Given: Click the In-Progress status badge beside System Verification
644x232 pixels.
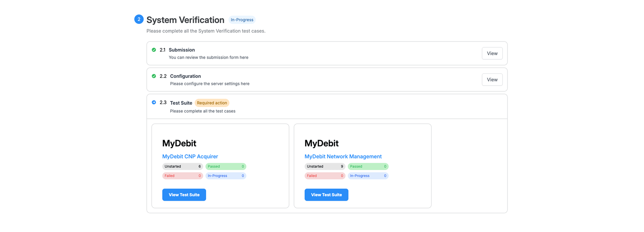Looking at the screenshot, I should (242, 20).
